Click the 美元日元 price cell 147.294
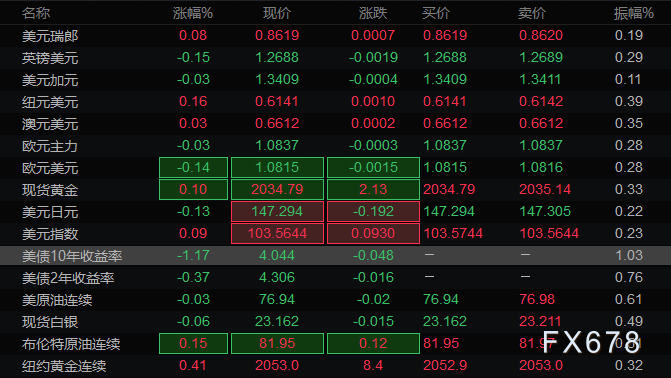 pos(277,211)
